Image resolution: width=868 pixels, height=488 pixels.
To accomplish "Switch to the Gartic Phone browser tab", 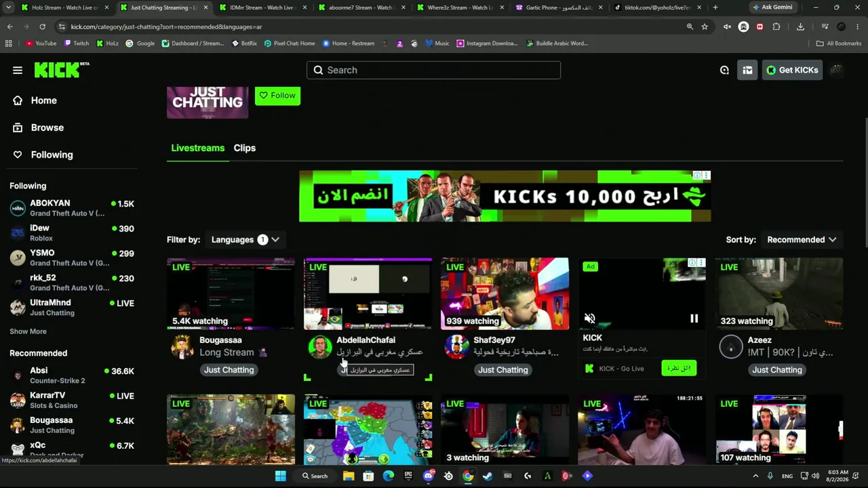I will [x=559, y=7].
